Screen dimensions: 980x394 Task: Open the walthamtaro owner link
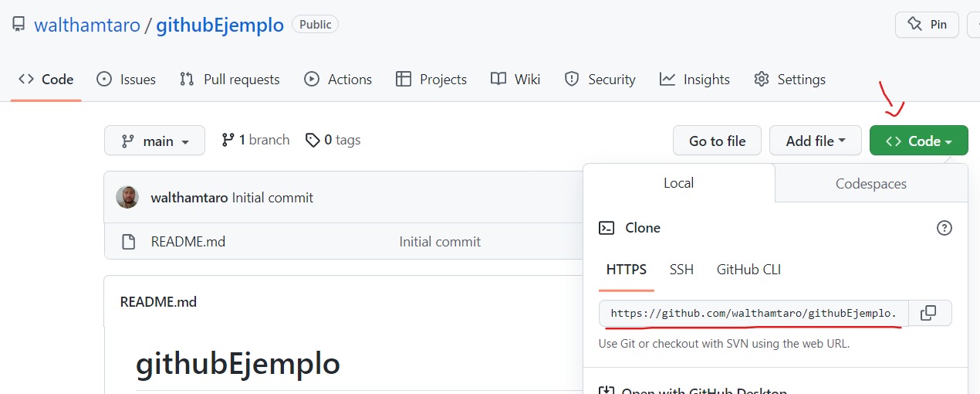87,25
